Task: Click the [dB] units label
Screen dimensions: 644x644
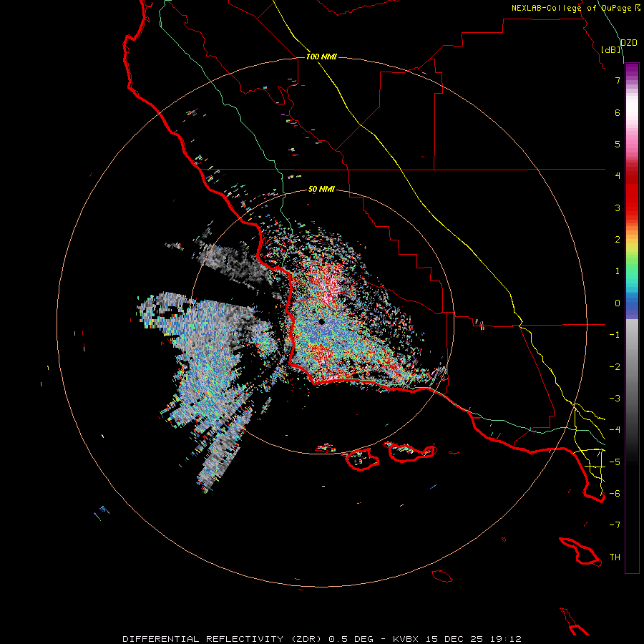Action: 611,49
